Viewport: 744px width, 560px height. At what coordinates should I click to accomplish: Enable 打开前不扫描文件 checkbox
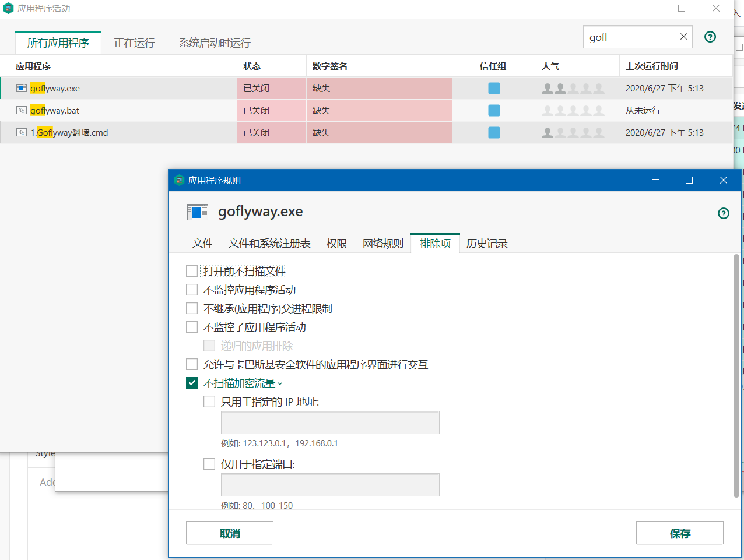coord(192,271)
